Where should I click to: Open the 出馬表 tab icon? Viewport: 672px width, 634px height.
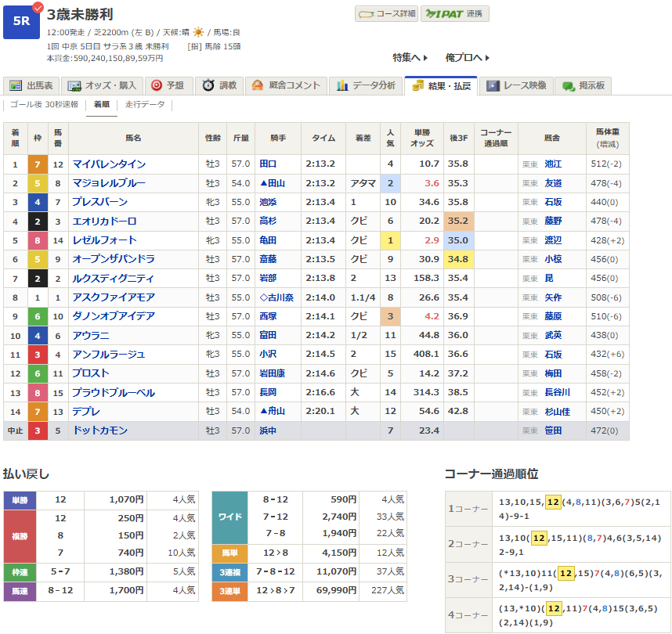pyautogui.click(x=15, y=86)
